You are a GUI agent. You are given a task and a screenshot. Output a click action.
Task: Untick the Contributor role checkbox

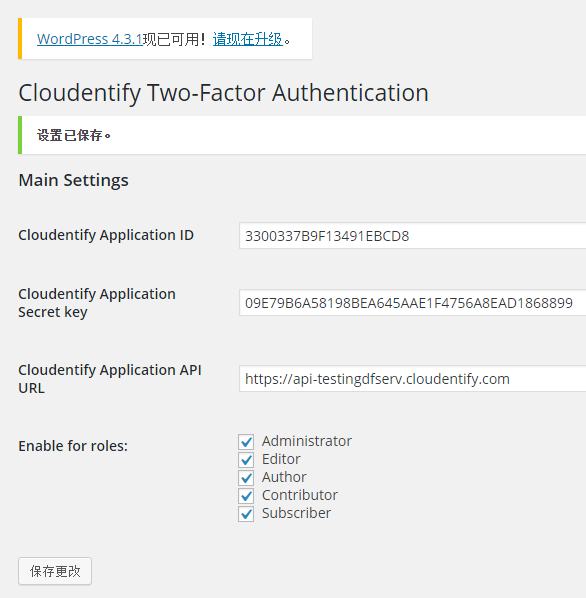(246, 495)
